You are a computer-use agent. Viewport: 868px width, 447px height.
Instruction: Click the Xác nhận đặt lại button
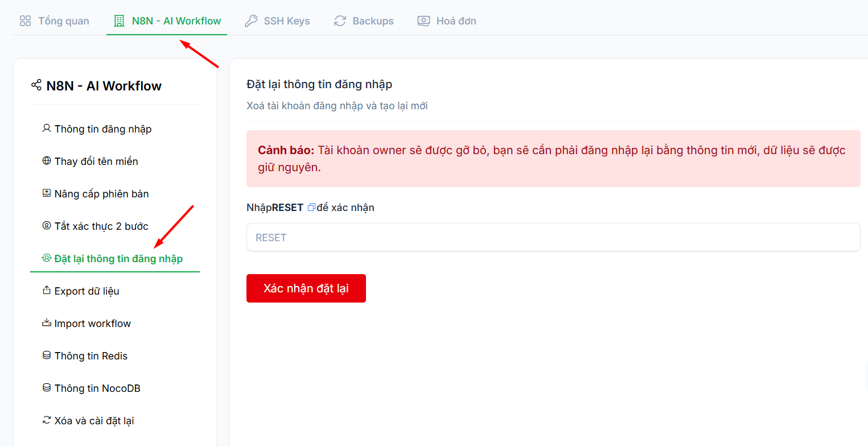click(306, 288)
